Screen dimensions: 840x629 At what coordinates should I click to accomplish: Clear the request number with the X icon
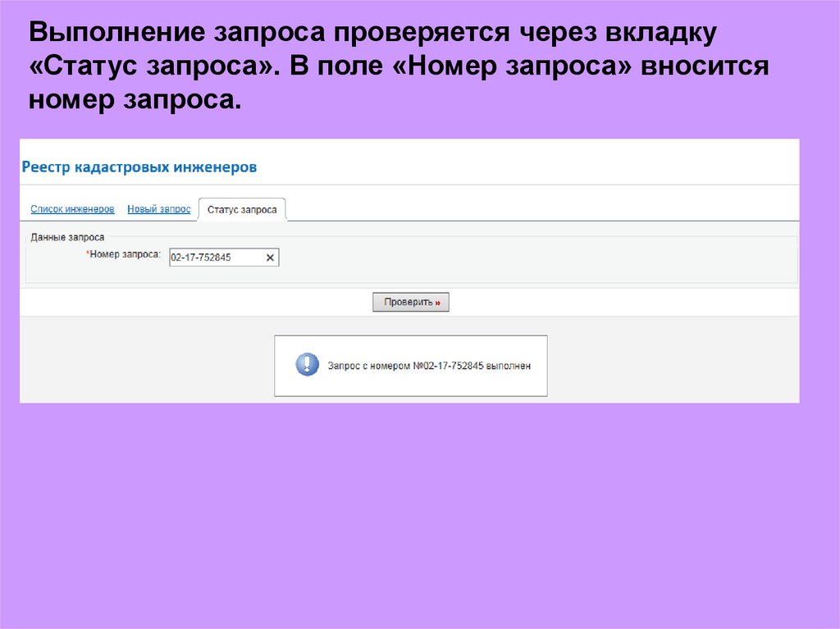tap(270, 258)
